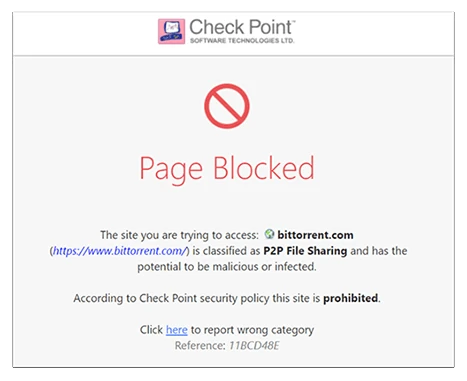This screenshot has width=467, height=381.
Task: Select the bold 'bittorrent.com' site name
Action: 315,235
